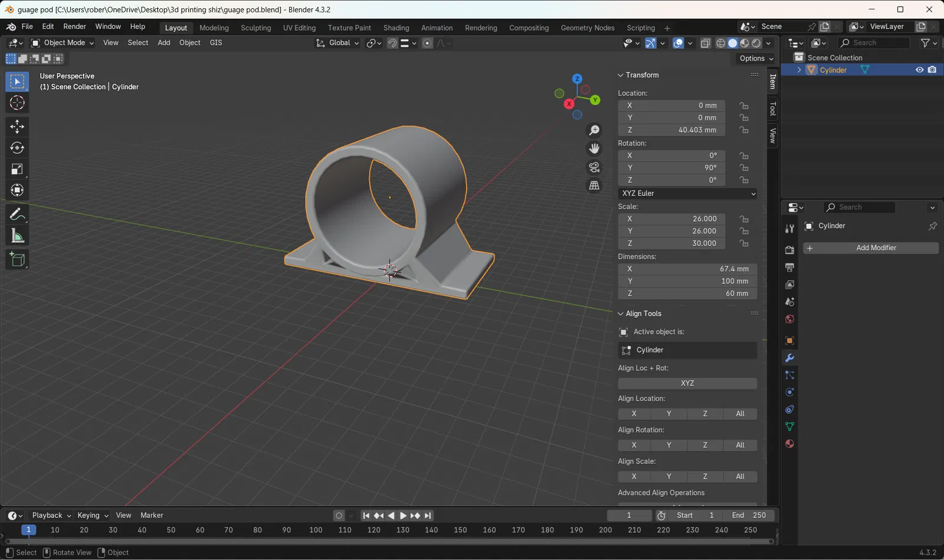Image resolution: width=944 pixels, height=560 pixels.
Task: Toggle X-ray view
Action: (x=706, y=43)
